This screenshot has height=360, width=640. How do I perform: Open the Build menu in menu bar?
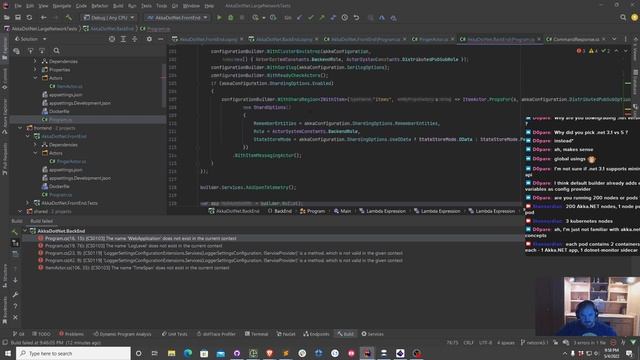[118, 6]
